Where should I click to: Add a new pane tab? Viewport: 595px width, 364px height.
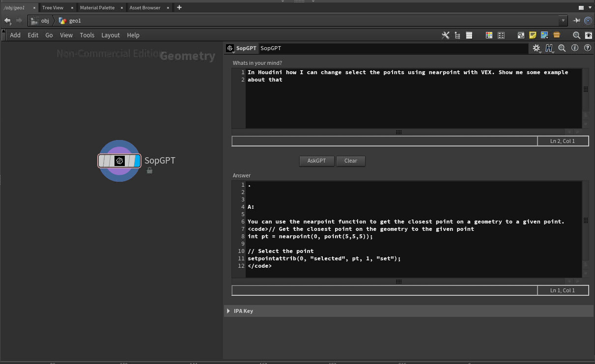(179, 7)
